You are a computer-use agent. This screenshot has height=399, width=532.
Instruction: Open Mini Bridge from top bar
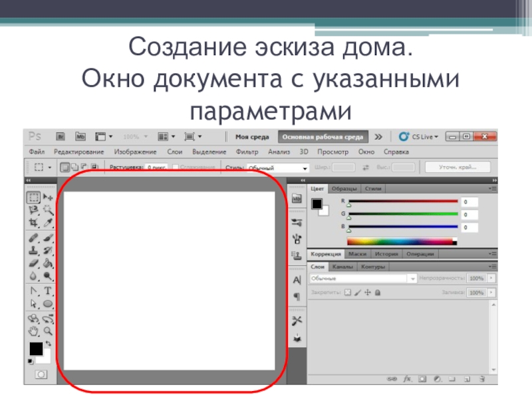click(80, 137)
